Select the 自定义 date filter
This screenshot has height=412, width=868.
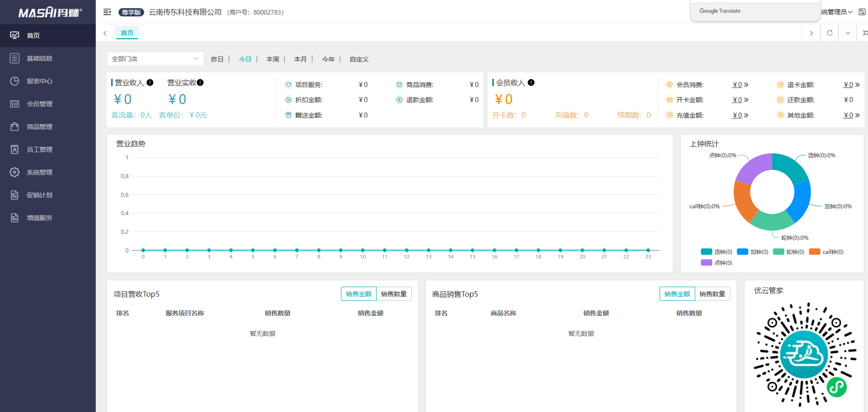(x=359, y=59)
